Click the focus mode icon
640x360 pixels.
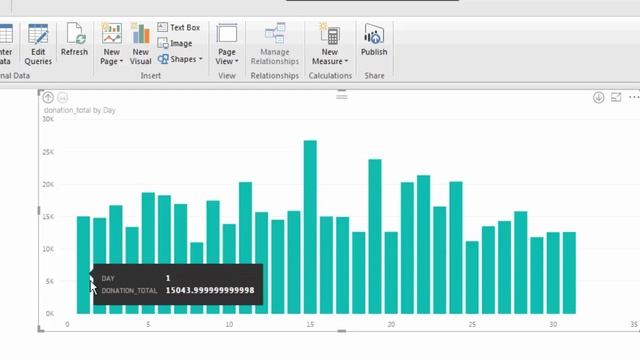point(616,97)
